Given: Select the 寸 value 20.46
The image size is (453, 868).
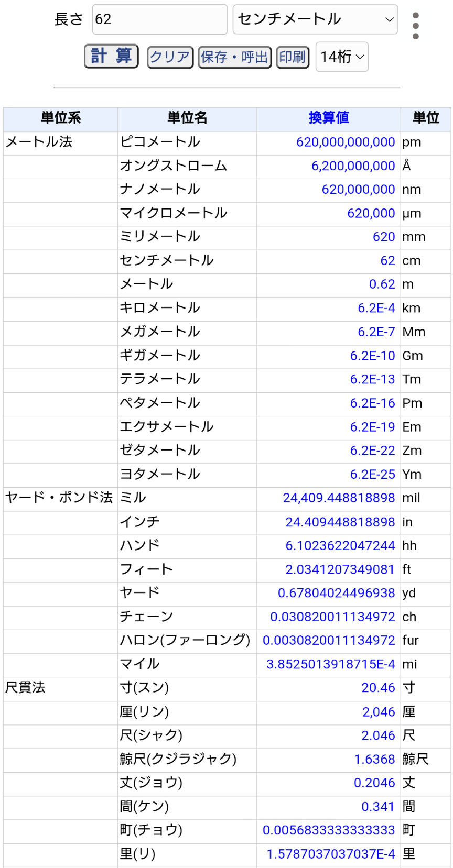Looking at the screenshot, I should click(x=377, y=688).
